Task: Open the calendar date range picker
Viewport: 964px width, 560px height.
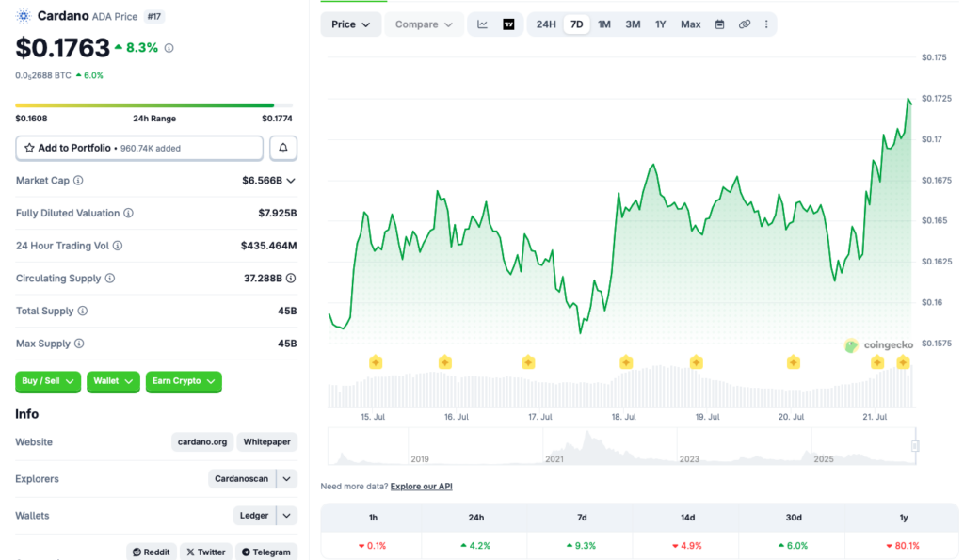Action: click(x=719, y=24)
